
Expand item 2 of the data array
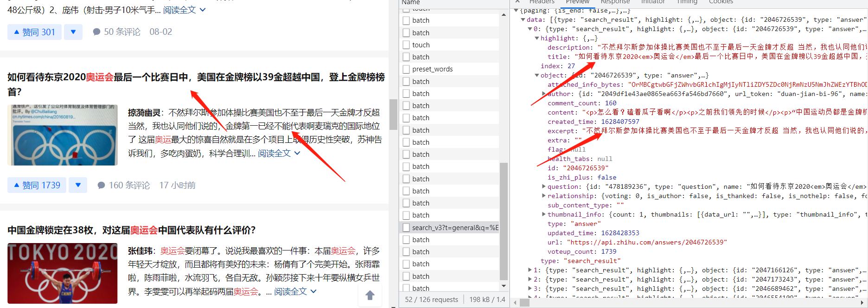point(530,279)
